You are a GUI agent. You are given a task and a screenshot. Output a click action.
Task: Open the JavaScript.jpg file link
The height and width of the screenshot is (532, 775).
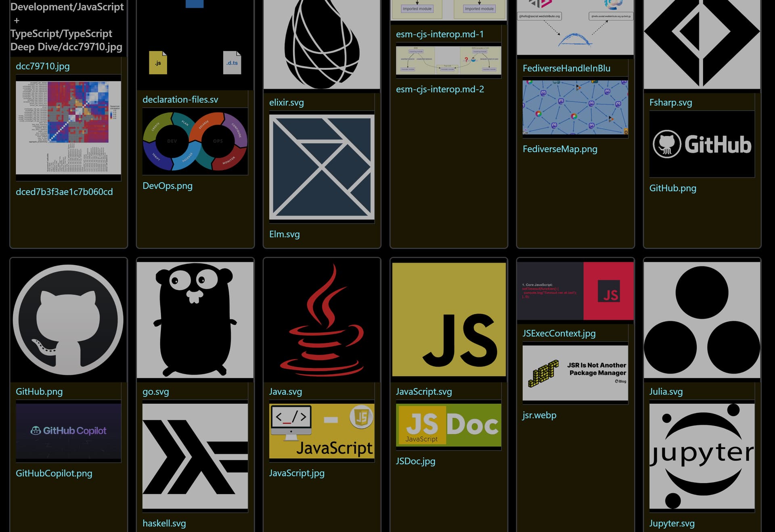[x=297, y=473]
